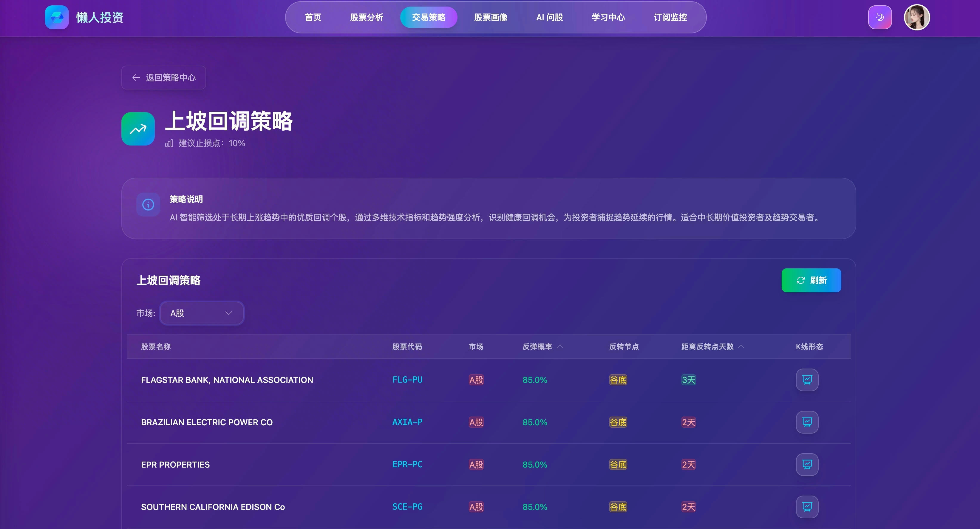Open the FLG-PU stock code link
Viewport: 980px width, 529px height.
tap(407, 380)
